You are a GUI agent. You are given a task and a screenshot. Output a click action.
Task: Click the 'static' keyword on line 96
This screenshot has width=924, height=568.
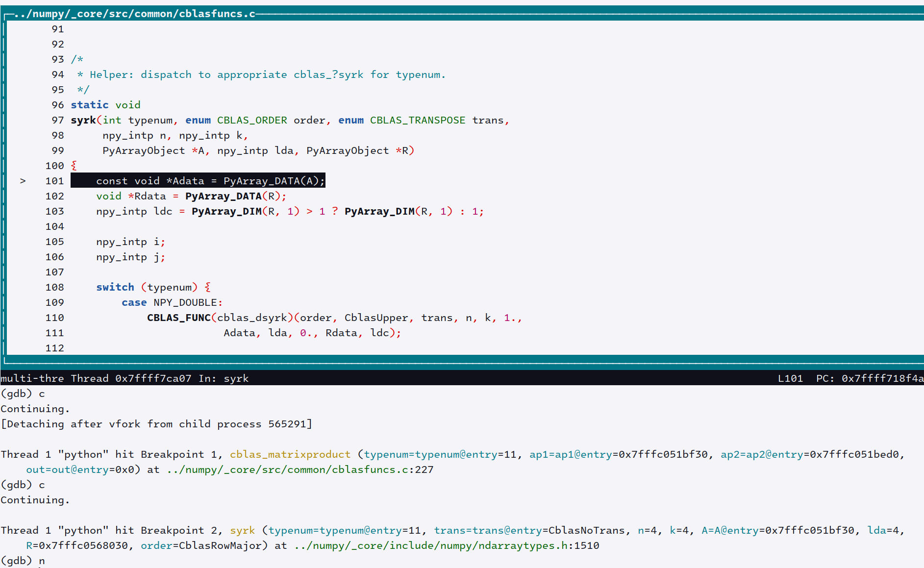(x=90, y=105)
